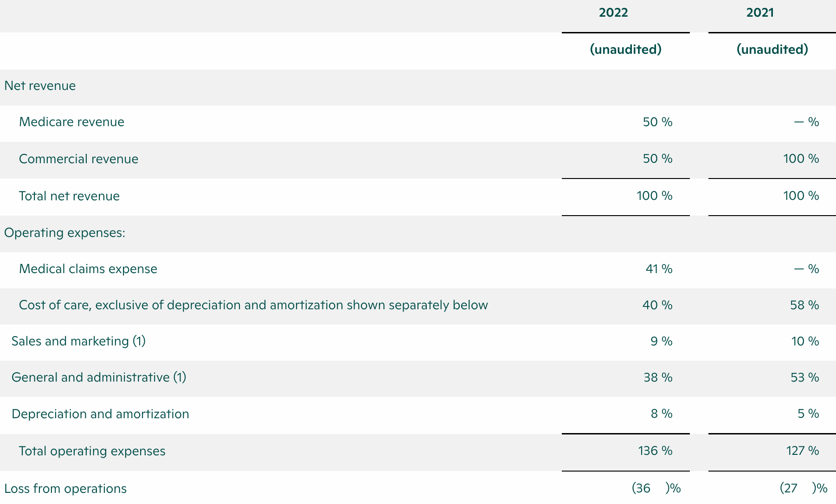
Task: Click the 2021 loss from operations value
Action: [803, 488]
